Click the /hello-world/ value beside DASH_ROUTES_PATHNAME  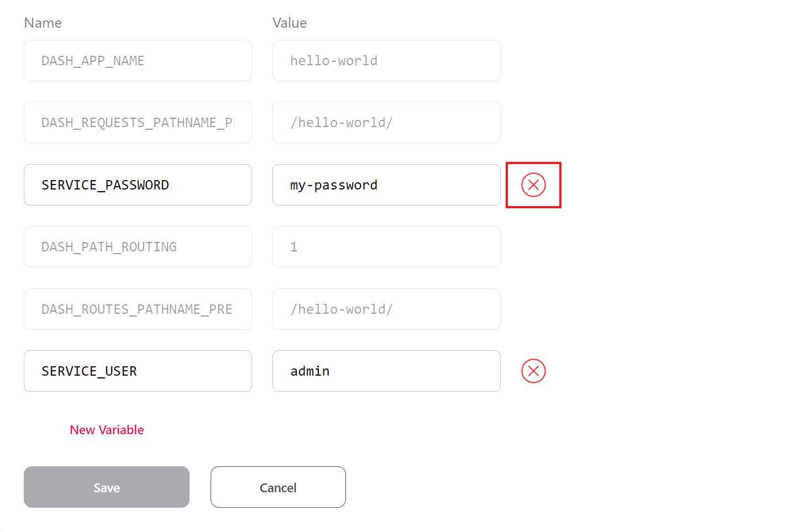pyautogui.click(x=386, y=309)
